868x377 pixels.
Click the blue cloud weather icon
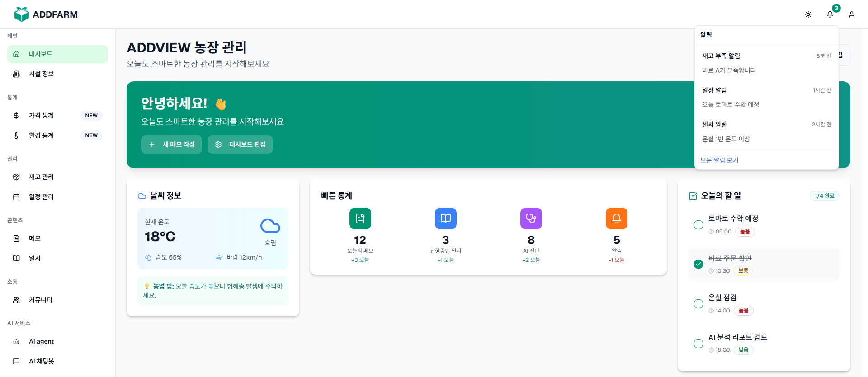click(270, 226)
